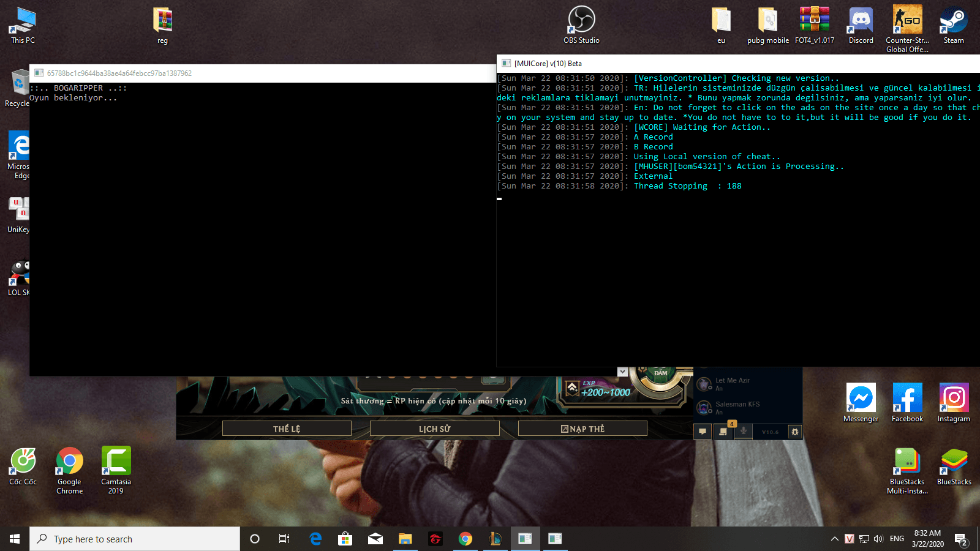Screen dimensions: 980x551
Task: Select friend Salesman KFS in the list
Action: (x=747, y=407)
